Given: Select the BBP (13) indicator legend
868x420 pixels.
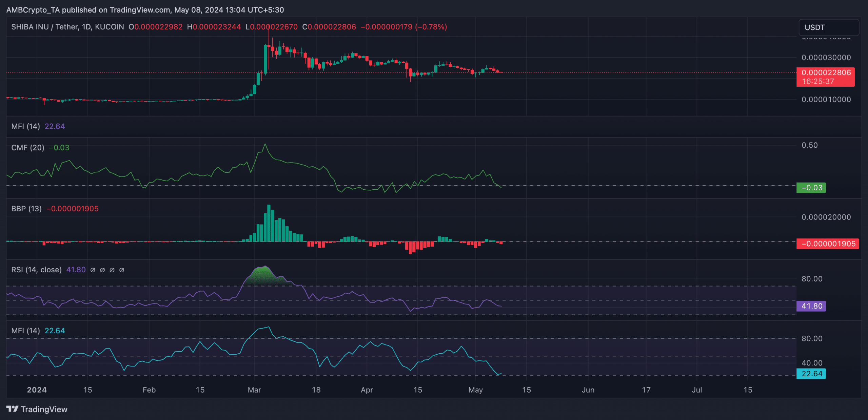Looking at the screenshot, I should point(26,209).
